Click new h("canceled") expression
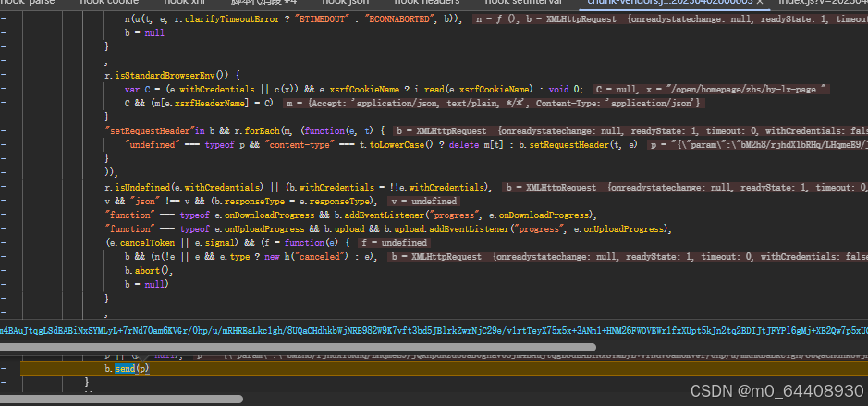The height and width of the screenshot is (406, 868). point(306,257)
